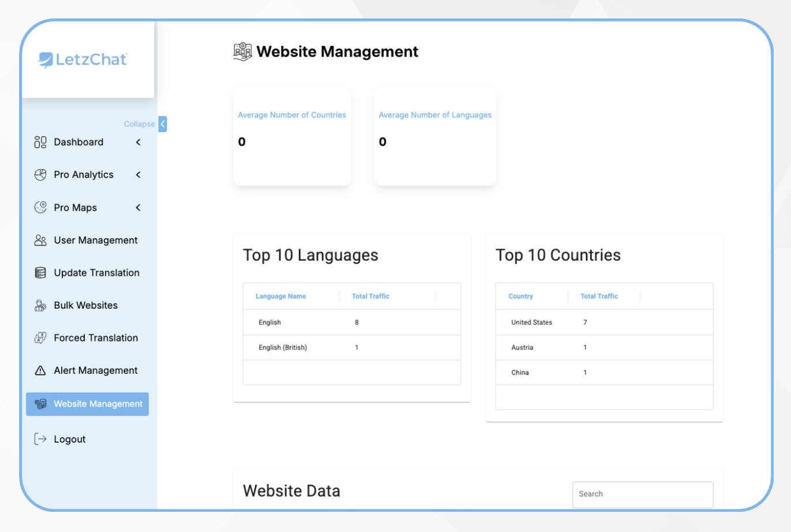This screenshot has height=532, width=791.
Task: Click the Update Translation database icon
Action: (x=40, y=272)
